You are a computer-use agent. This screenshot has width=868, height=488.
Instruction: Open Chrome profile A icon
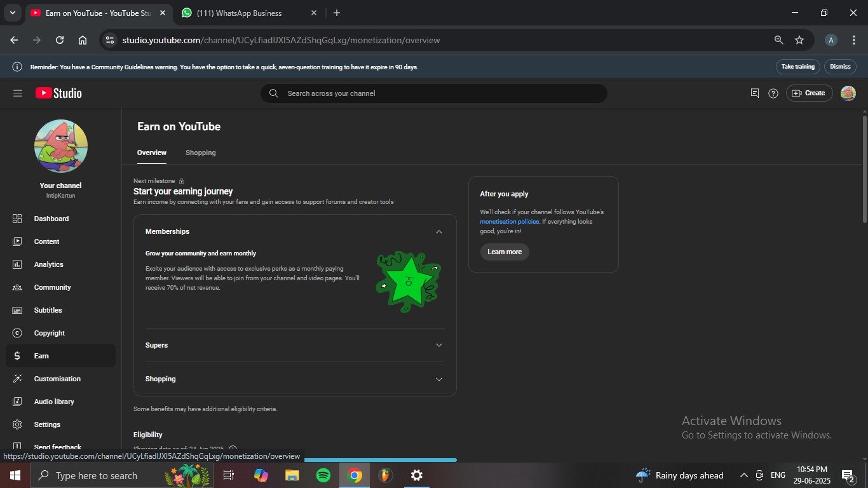[x=831, y=40]
